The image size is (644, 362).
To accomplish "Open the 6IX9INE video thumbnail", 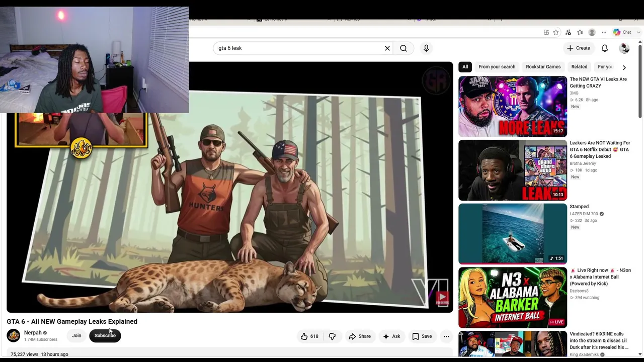I will pos(513,344).
